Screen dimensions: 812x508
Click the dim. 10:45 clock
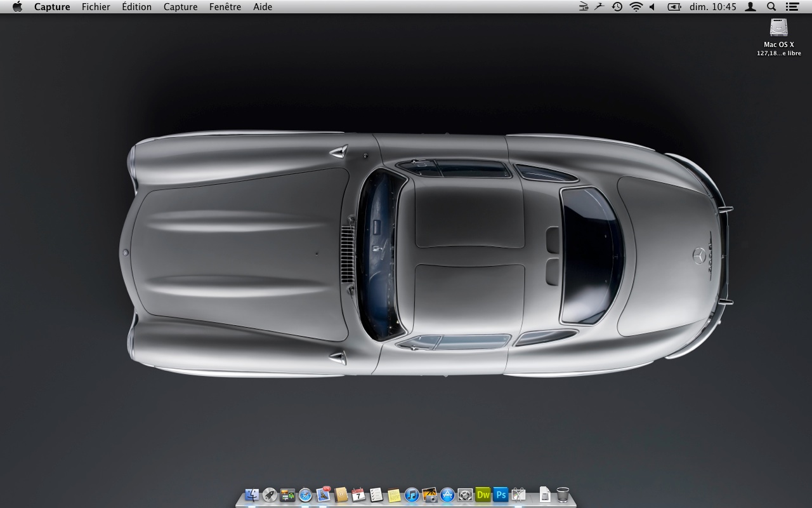(712, 7)
